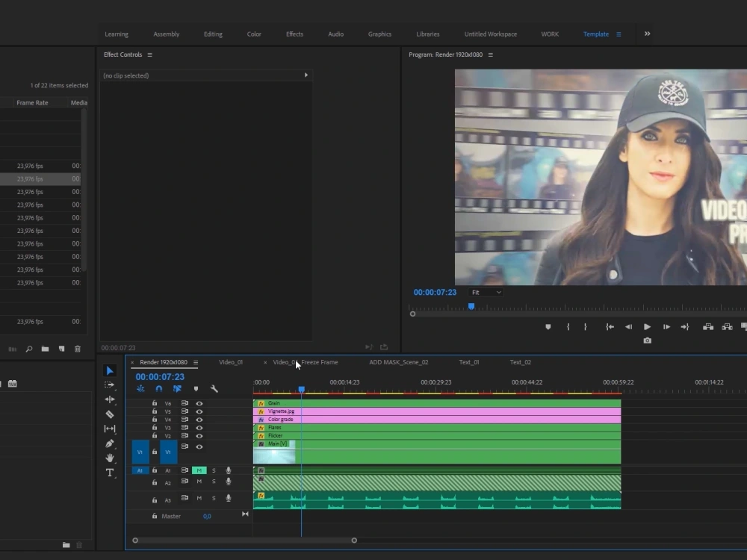Select the Track Select Forward tool
Viewport: 747px width, 560px height.
point(110,385)
